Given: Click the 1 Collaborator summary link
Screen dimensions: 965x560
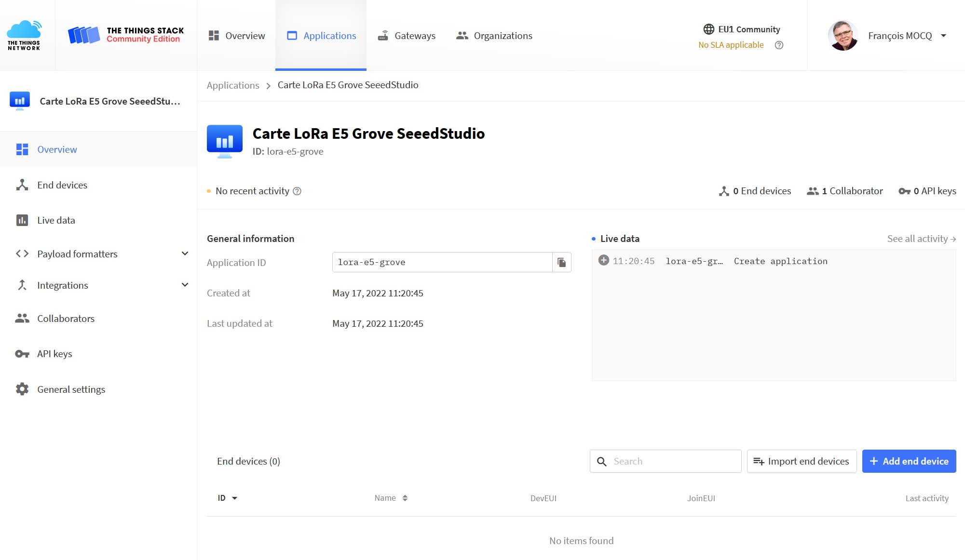Looking at the screenshot, I should tap(845, 191).
